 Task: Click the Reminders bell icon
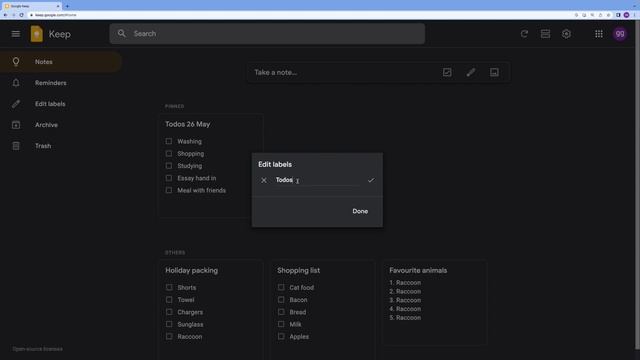point(16,83)
